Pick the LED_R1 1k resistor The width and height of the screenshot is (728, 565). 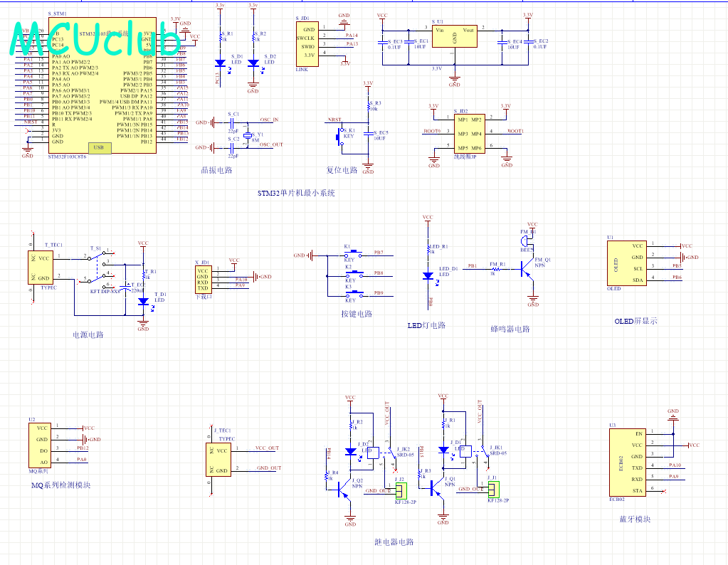click(428, 249)
